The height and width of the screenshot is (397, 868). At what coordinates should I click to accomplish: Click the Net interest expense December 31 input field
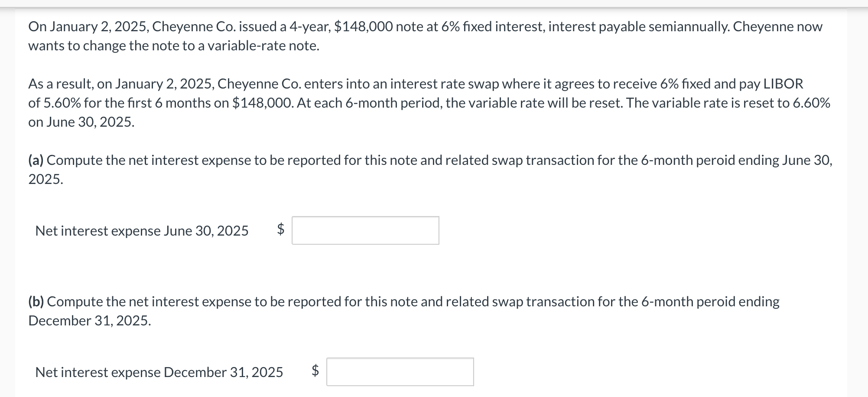pyautogui.click(x=399, y=371)
